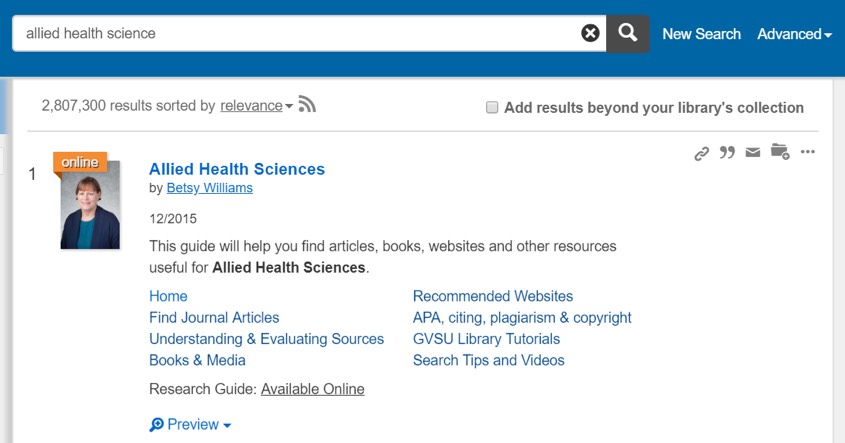
Task: Check Add results beyond your library's collection
Action: point(492,107)
